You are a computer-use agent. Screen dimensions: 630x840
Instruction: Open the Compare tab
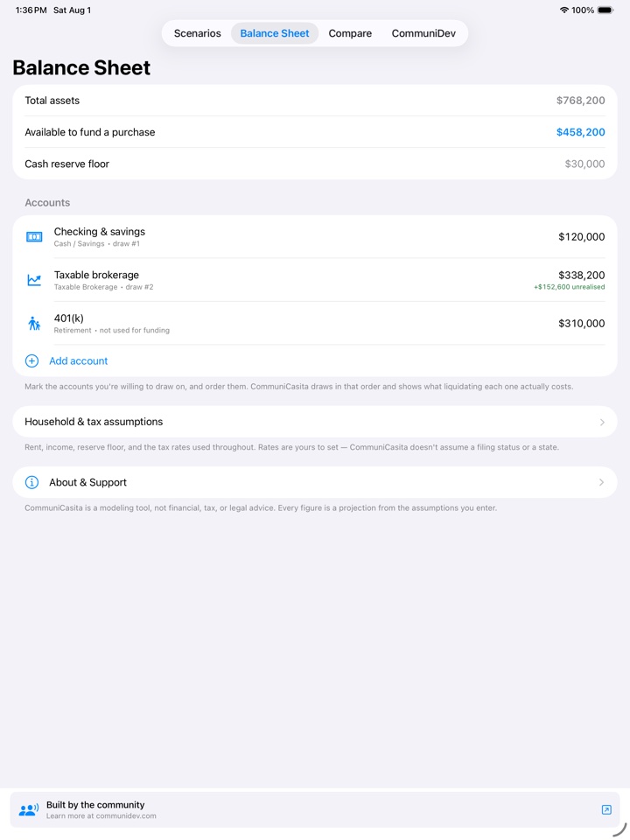point(350,33)
